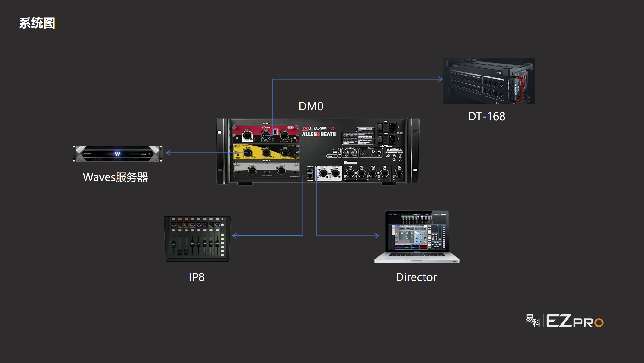644x363 pixels.
Task: Click the grey gigaACE card on DM0
Action: 266,170
